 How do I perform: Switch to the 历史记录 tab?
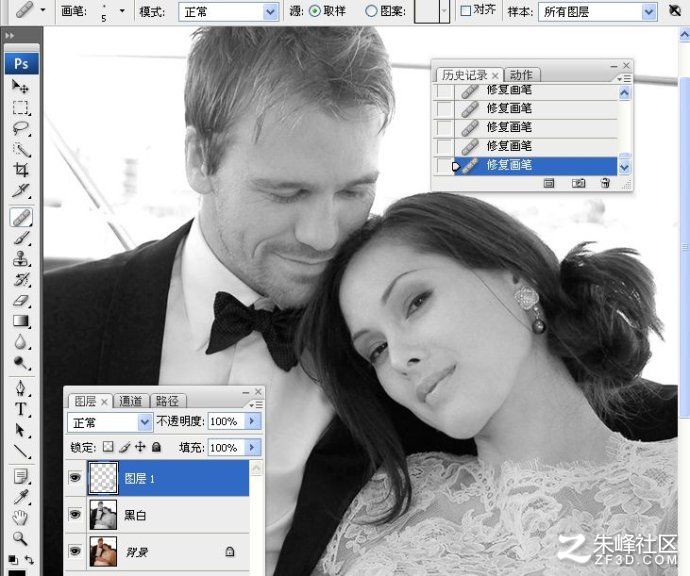tap(469, 75)
